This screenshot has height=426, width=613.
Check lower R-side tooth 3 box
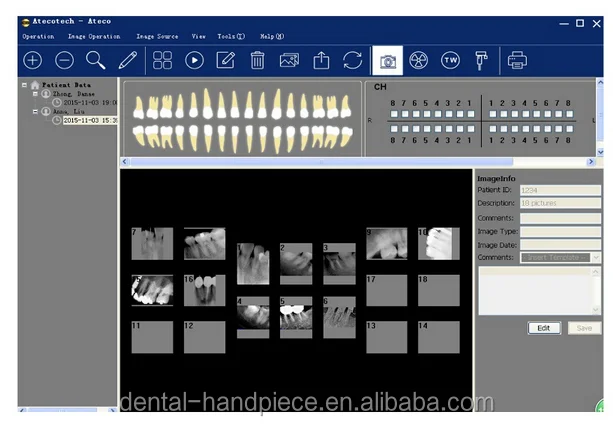(x=449, y=129)
